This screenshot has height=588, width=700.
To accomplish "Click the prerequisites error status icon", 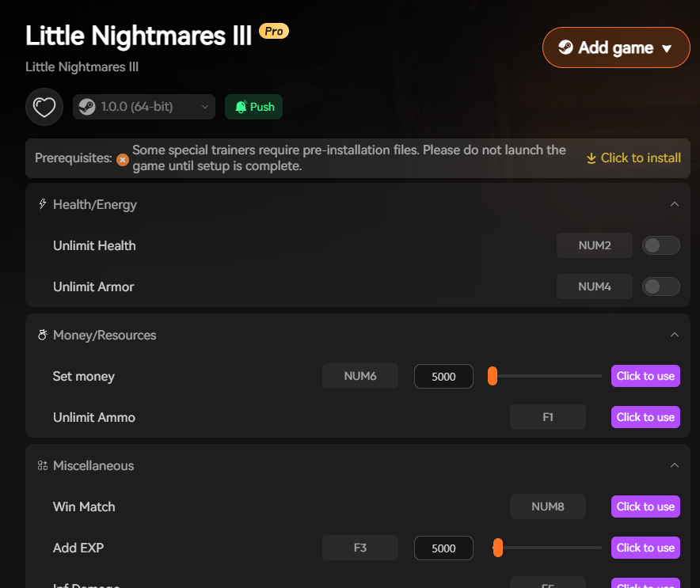I will (x=123, y=160).
